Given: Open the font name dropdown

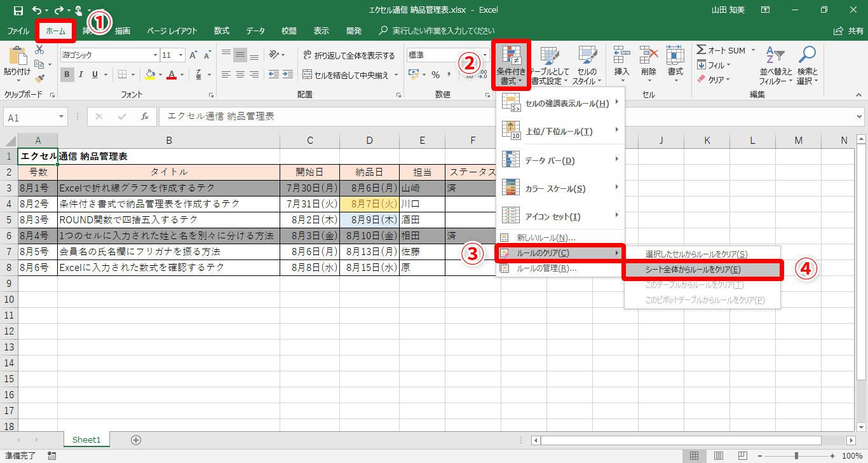Looking at the screenshot, I should click(x=155, y=55).
